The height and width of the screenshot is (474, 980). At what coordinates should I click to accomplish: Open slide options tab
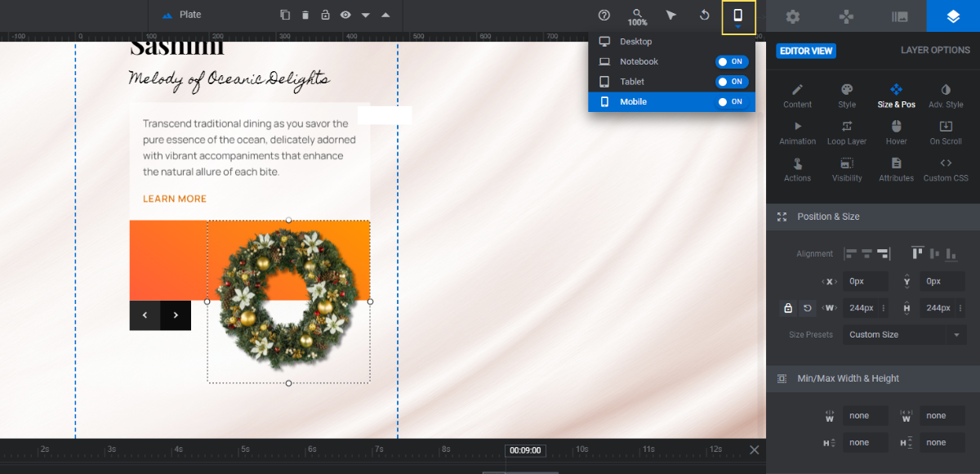pos(899,16)
